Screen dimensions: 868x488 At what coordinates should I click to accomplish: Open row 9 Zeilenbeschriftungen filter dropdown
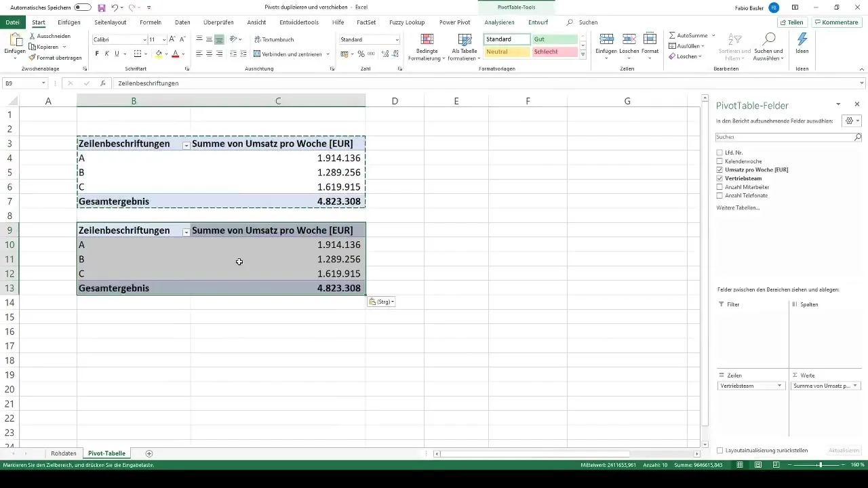pyautogui.click(x=186, y=232)
